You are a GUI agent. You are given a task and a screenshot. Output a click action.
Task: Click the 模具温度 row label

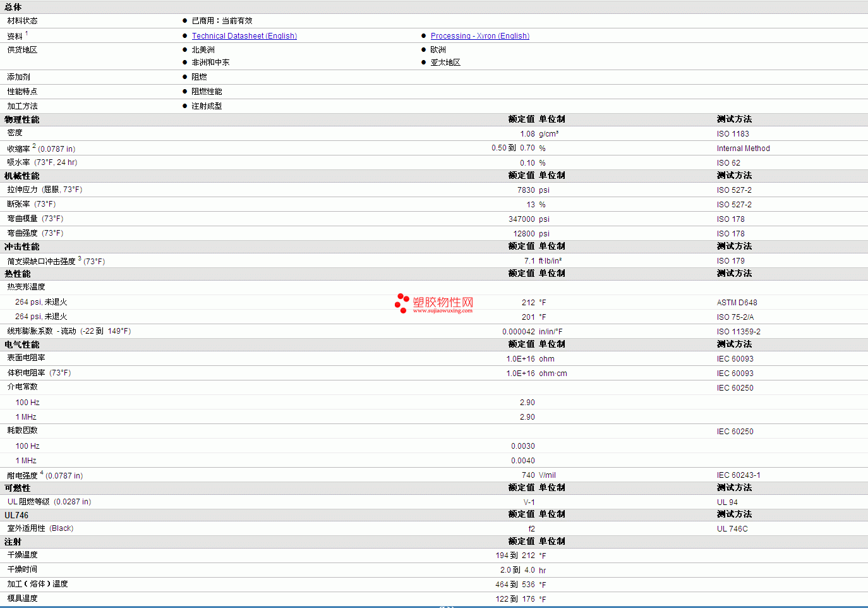(22, 599)
